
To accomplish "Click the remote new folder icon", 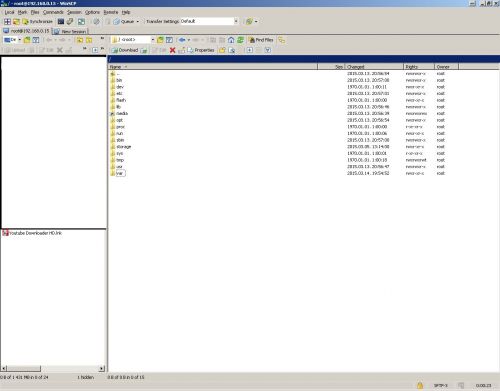I will 222,50.
